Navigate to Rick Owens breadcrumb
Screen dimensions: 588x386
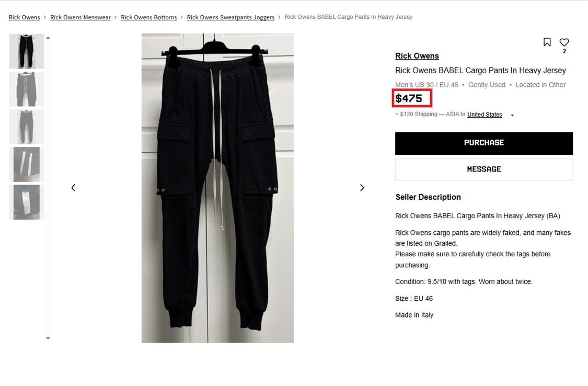25,17
